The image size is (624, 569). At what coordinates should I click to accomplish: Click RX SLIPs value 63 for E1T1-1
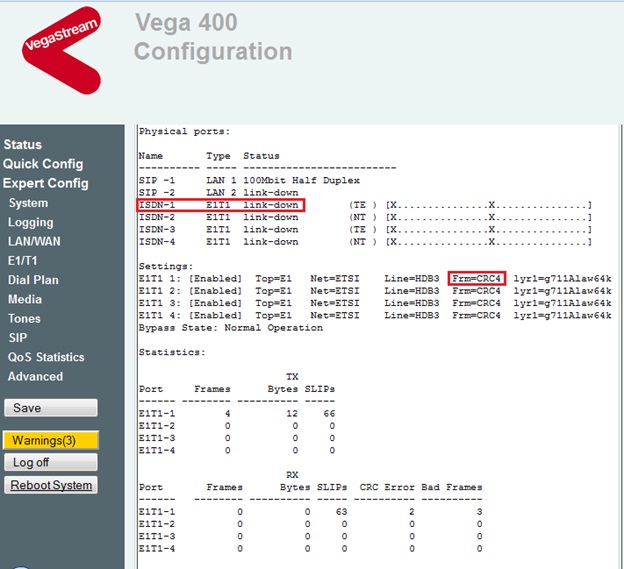(x=341, y=512)
